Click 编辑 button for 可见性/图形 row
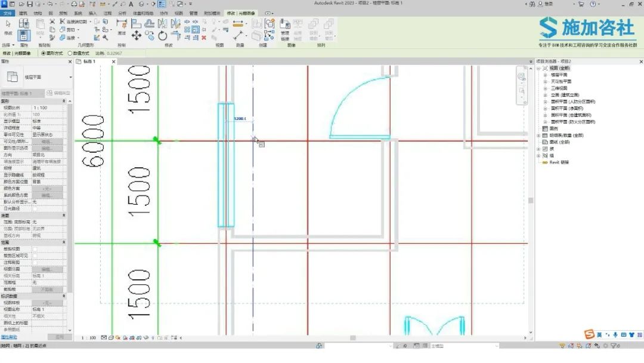Image resolution: width=644 pixels, height=363 pixels. pyautogui.click(x=47, y=141)
